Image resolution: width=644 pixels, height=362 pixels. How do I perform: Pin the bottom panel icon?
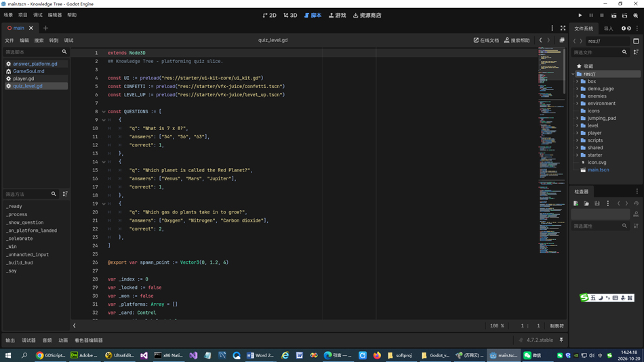pyautogui.click(x=561, y=340)
